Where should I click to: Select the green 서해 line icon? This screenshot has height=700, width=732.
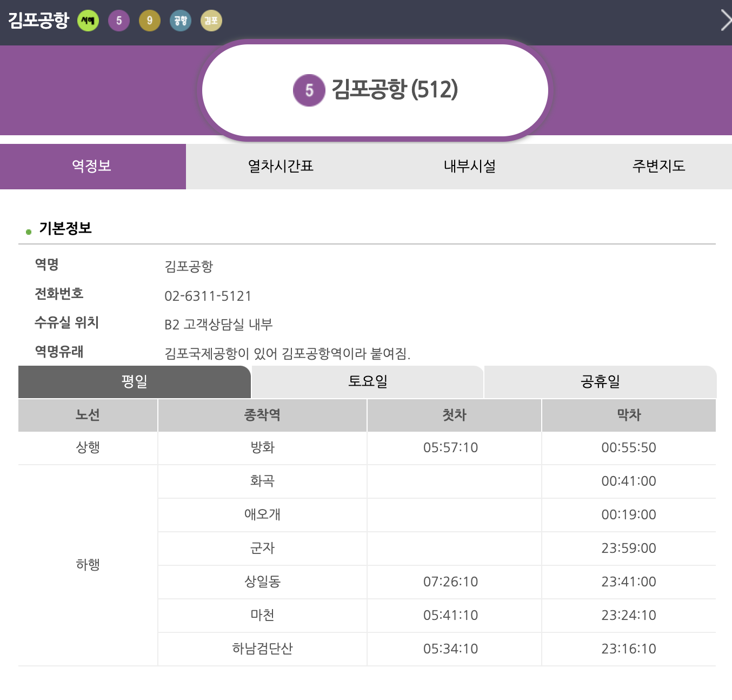click(x=88, y=21)
